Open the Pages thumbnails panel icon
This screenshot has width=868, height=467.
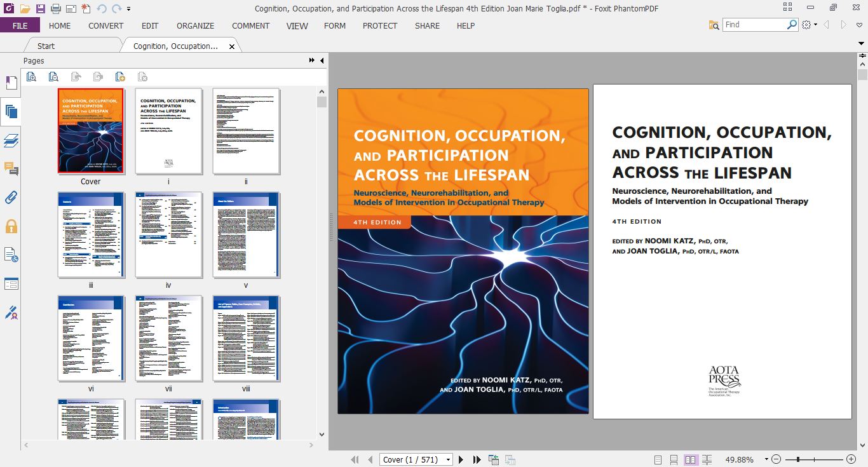(11, 112)
